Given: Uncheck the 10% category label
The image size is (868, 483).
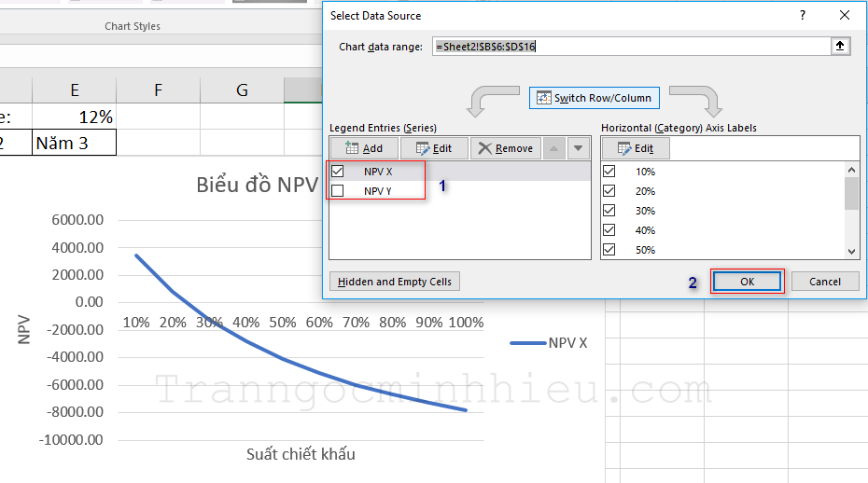Looking at the screenshot, I should [609, 172].
